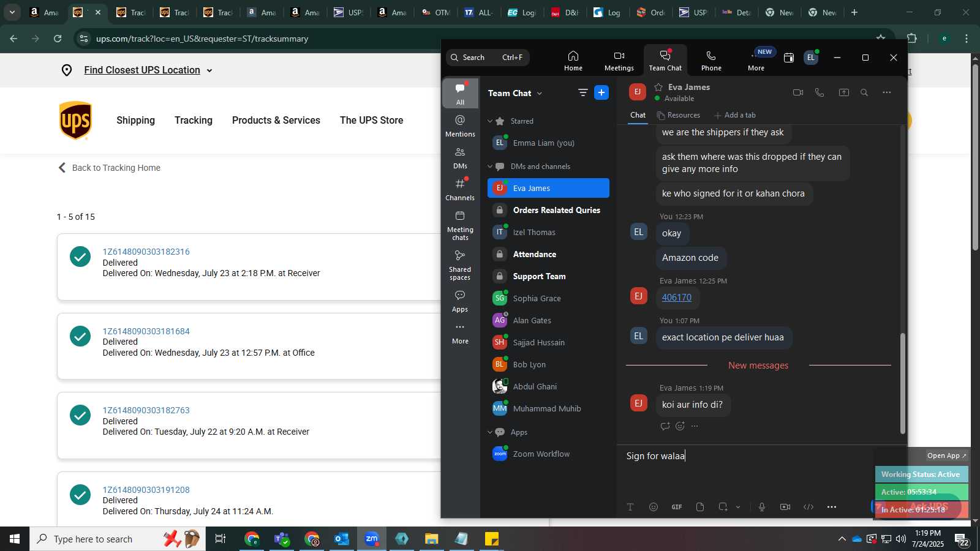Open screenshot options dropdown arrow
Image resolution: width=980 pixels, height=551 pixels.
tap(738, 507)
